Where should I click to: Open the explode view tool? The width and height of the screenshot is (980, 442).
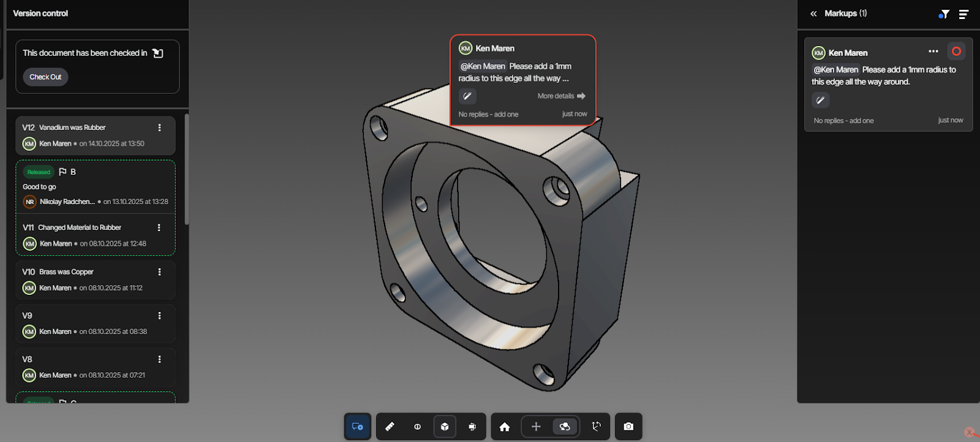472,426
